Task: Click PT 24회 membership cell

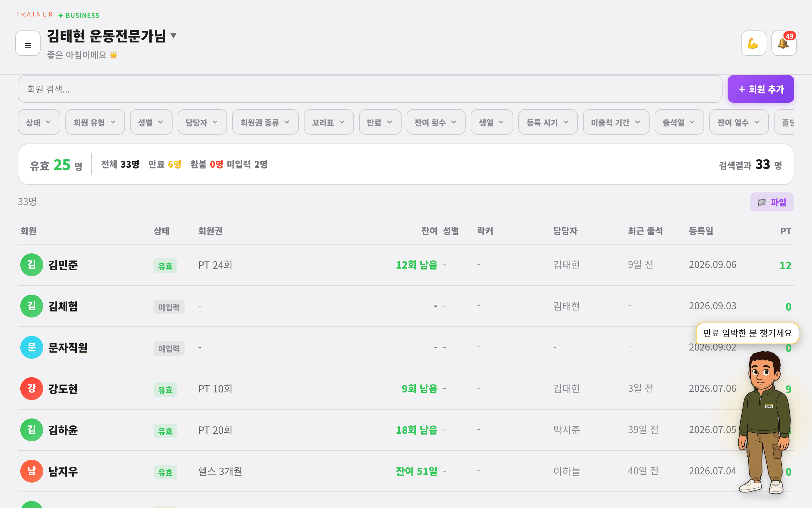Action: coord(215,265)
